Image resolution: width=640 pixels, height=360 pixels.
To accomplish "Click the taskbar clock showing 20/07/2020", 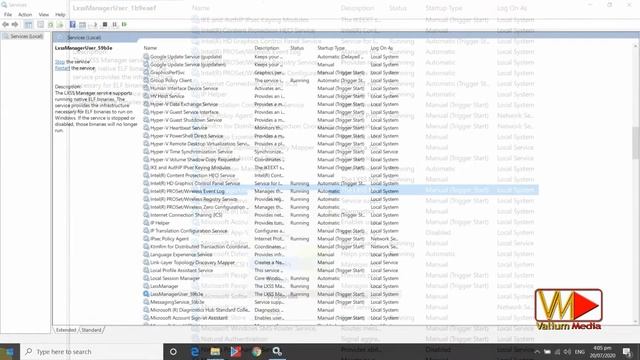I will coord(602,352).
